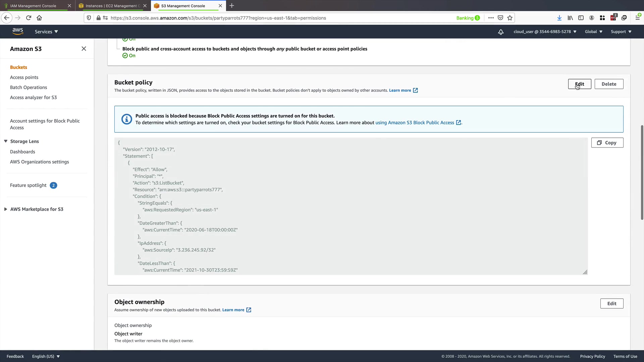Click the page vertical scrollbar
Viewport: 644px width, 362px height.
pyautogui.click(x=642, y=172)
